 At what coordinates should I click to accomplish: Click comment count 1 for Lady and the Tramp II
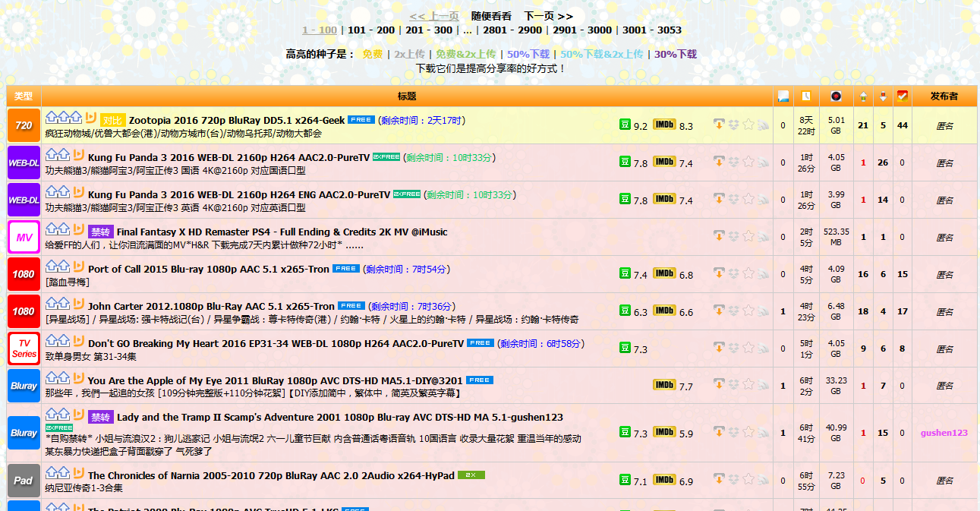point(783,433)
